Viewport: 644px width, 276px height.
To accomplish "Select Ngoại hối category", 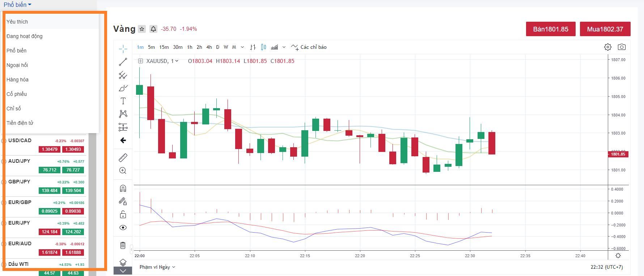I will (17, 65).
